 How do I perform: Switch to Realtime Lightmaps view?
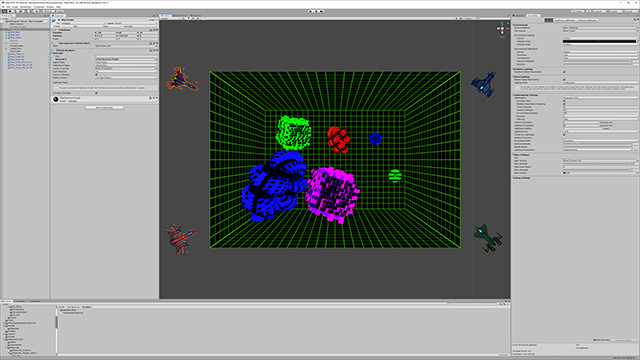(565, 20)
